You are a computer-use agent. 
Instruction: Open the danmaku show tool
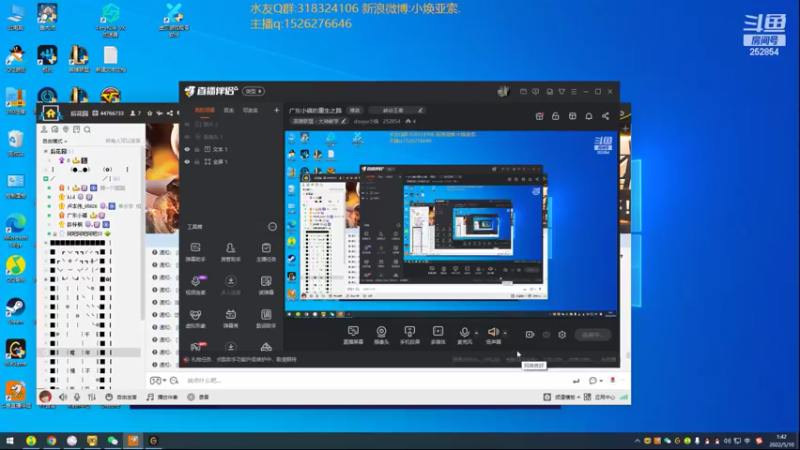(x=231, y=318)
